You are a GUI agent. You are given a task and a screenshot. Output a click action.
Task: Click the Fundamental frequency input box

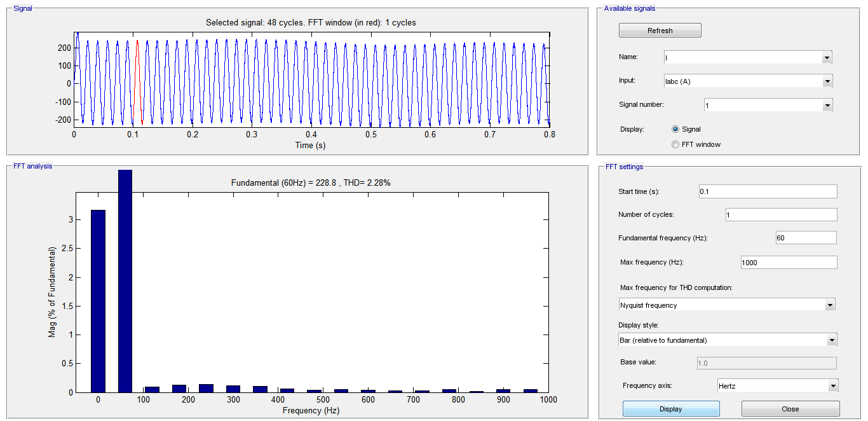point(805,238)
